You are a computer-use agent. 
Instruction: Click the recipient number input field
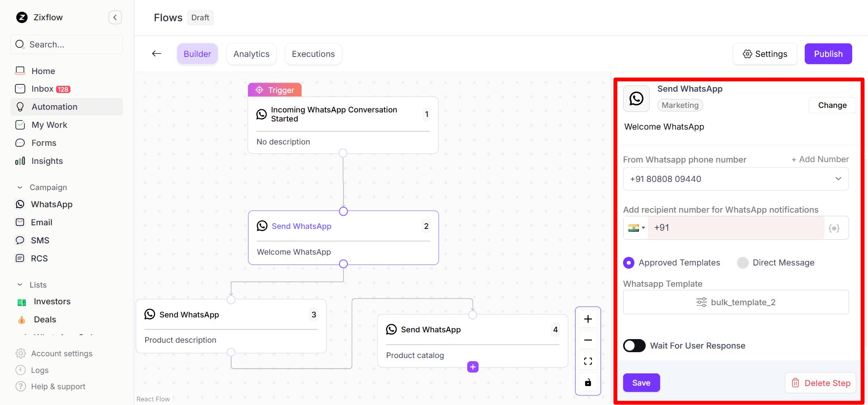[737, 228]
